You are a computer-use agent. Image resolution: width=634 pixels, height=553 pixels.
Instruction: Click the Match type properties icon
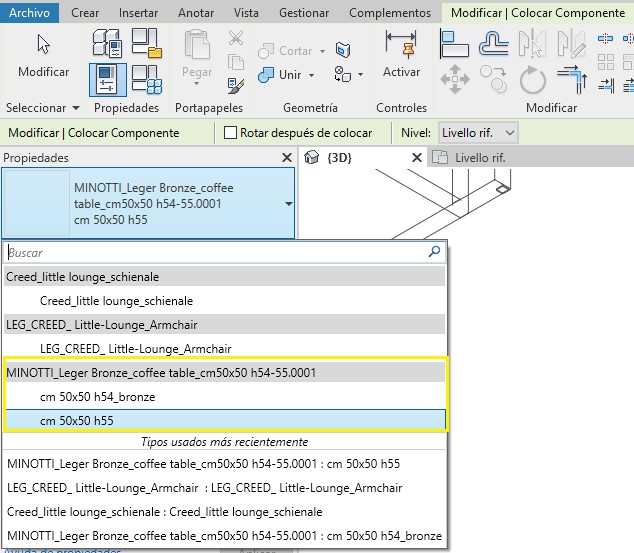236,85
